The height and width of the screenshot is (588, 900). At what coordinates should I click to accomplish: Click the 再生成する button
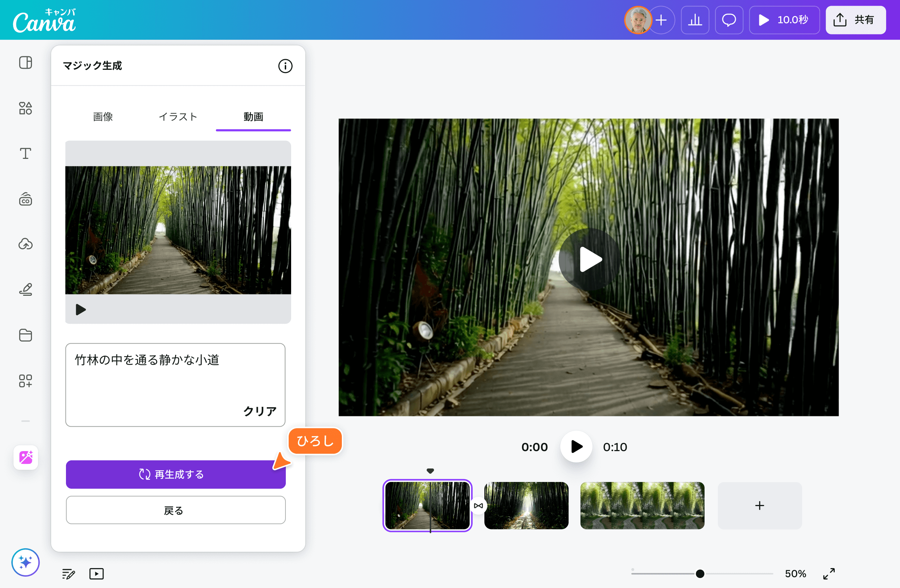tap(176, 474)
